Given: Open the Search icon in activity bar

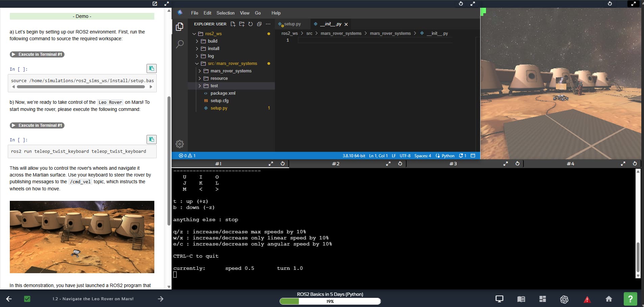Looking at the screenshot, I should coord(180,44).
